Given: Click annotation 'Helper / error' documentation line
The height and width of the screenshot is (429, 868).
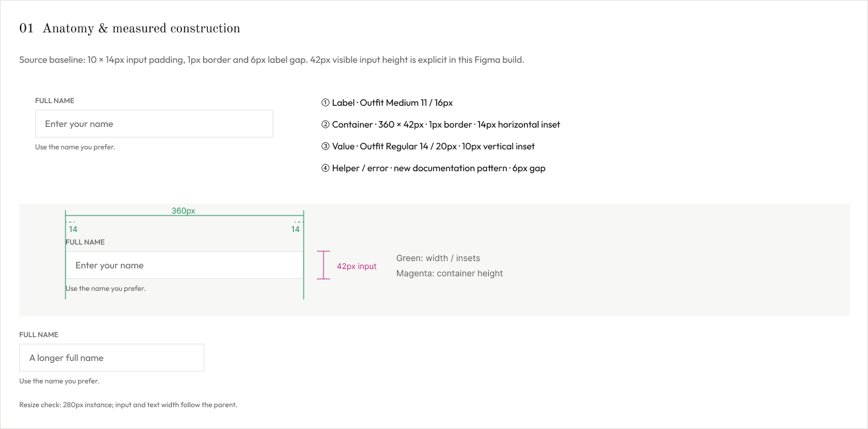Looking at the screenshot, I should click(433, 168).
